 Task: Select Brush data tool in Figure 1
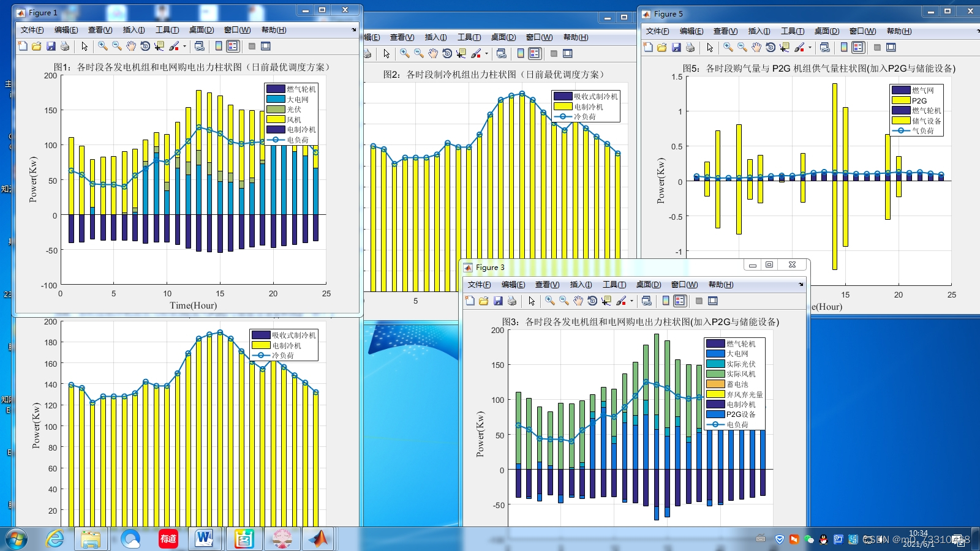(174, 46)
